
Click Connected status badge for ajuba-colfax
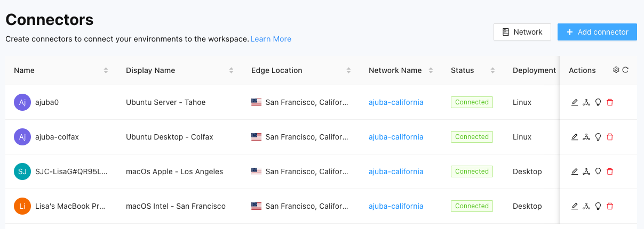(x=472, y=137)
